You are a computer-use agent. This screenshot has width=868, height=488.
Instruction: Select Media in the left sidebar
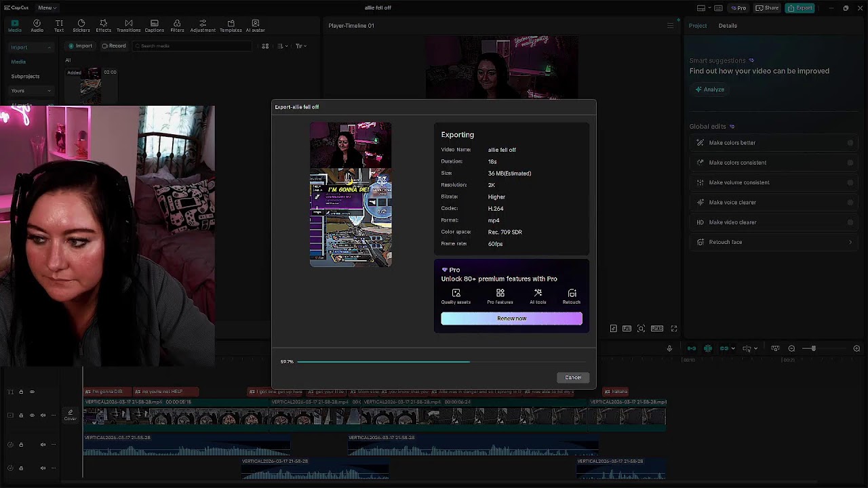tap(18, 62)
